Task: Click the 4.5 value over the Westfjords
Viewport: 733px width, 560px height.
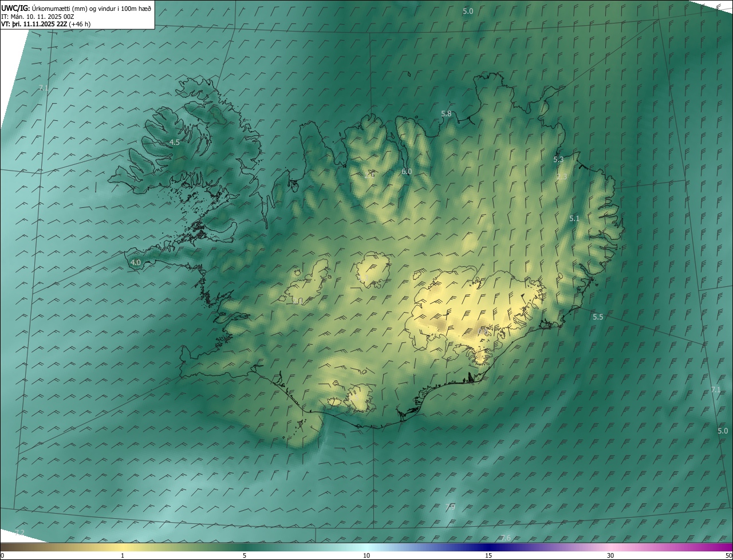Action: [x=175, y=142]
